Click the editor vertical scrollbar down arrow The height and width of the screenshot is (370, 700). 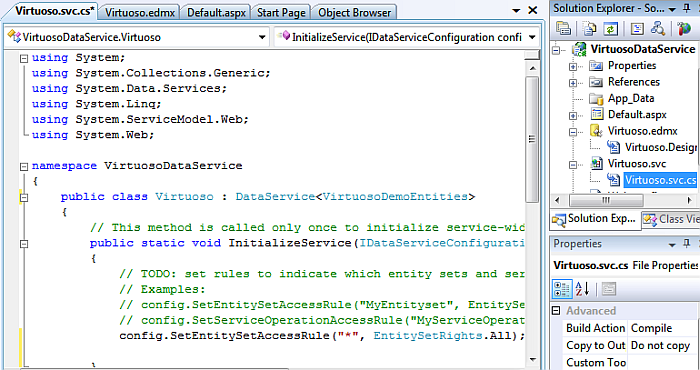tap(532, 359)
